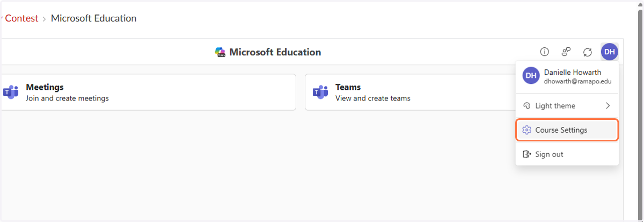
Task: Expand the Light theme submenu chevron
Action: pyautogui.click(x=608, y=106)
